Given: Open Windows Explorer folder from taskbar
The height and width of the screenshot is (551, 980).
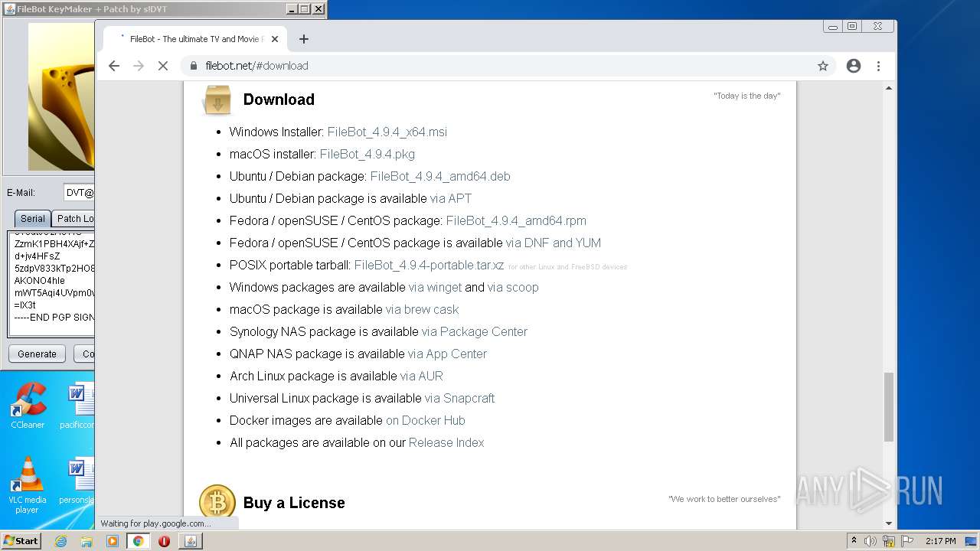Looking at the screenshot, I should (87, 541).
